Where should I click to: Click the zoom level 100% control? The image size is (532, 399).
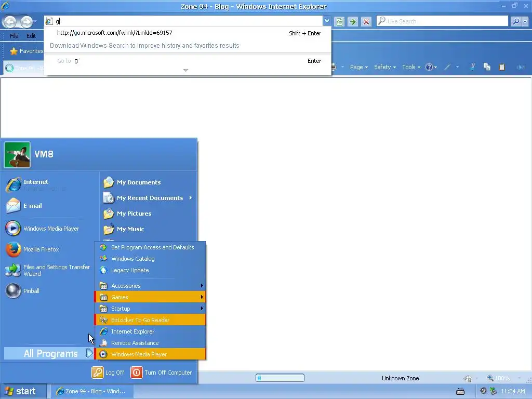point(501,378)
